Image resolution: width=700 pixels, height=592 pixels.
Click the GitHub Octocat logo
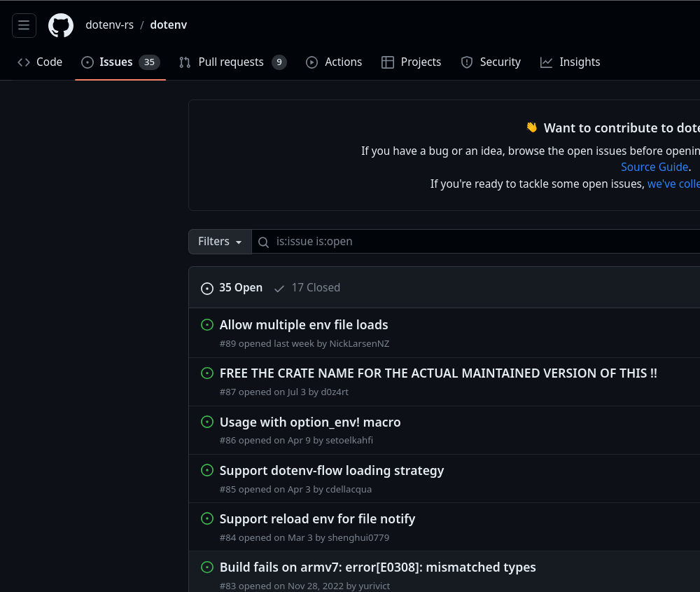pos(61,25)
